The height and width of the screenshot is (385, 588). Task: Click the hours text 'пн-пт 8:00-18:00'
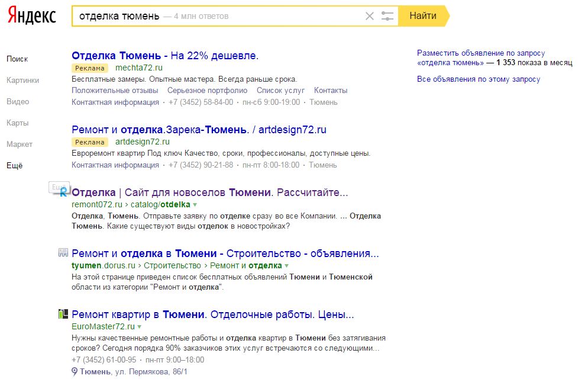pos(271,165)
